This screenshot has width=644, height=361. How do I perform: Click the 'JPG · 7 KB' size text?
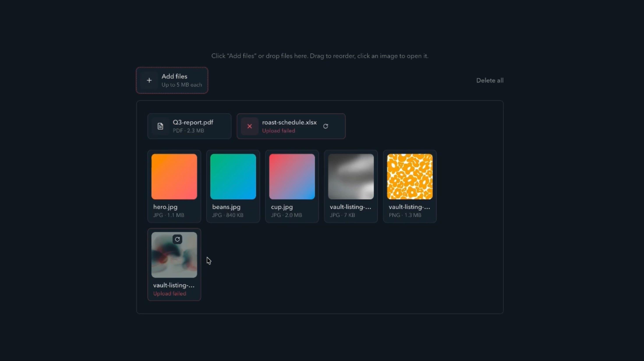[x=342, y=215]
